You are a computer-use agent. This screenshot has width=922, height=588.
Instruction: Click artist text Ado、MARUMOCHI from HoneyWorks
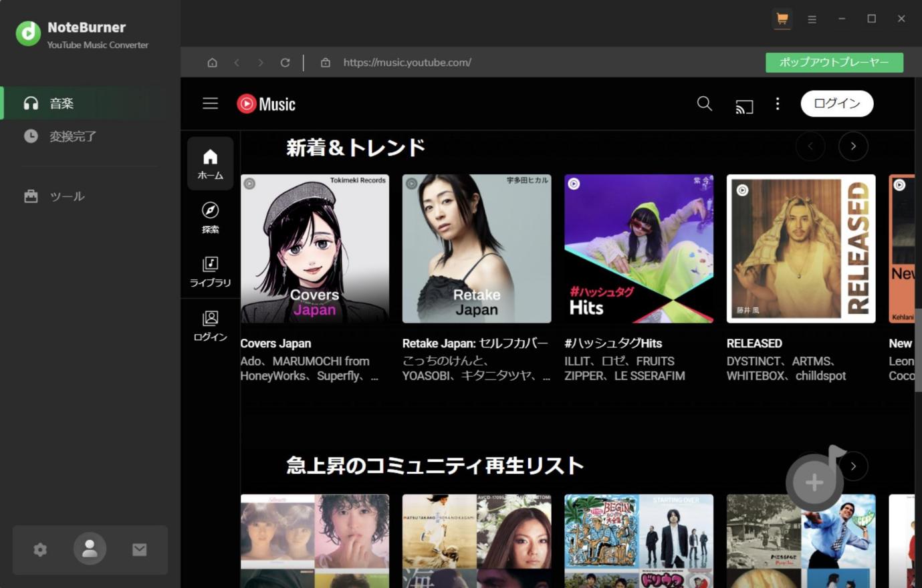tap(310, 368)
